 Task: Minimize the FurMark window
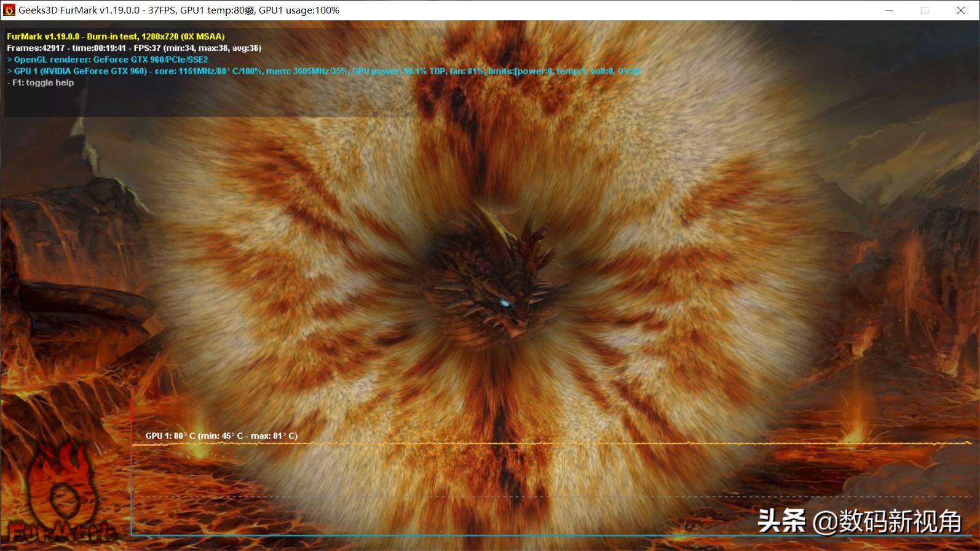[889, 10]
